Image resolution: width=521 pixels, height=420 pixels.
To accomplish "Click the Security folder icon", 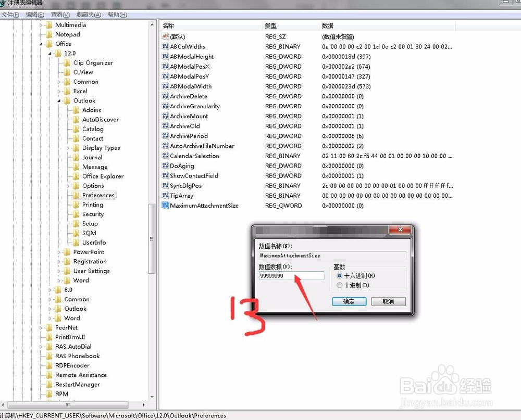I will click(76, 214).
